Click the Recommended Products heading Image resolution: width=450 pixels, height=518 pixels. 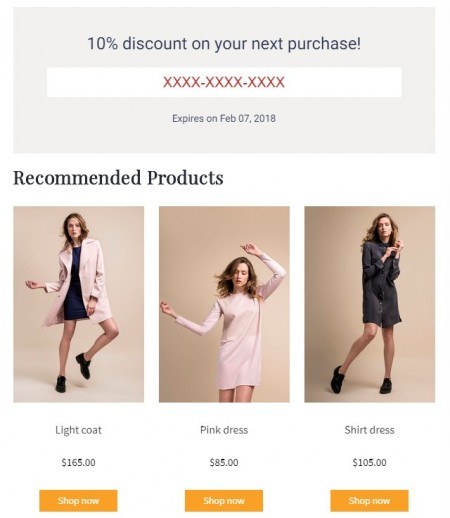(x=118, y=177)
